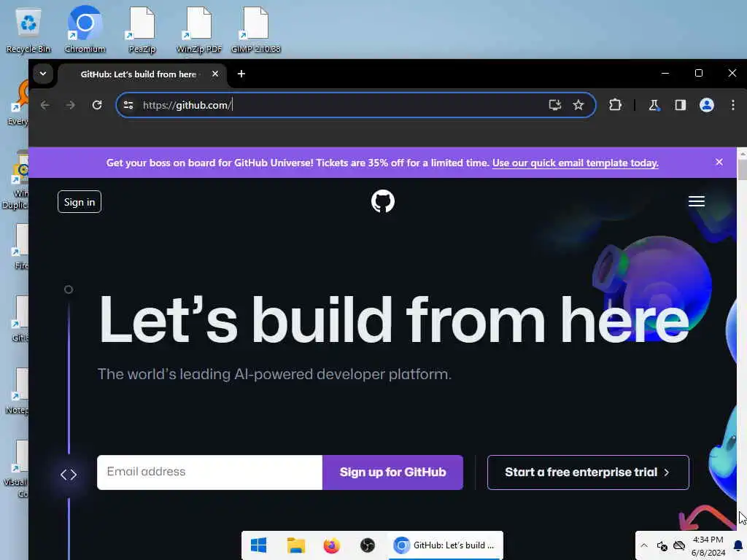
Task: Click the GitHub Octocat logo
Action: click(383, 201)
